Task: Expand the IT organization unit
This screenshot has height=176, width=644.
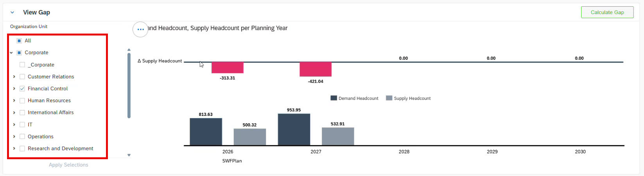Action: click(14, 124)
